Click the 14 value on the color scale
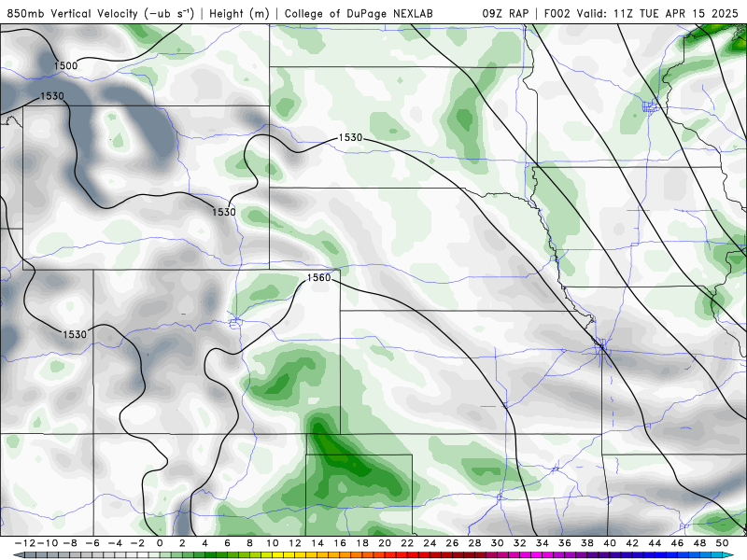The width and height of the screenshot is (747, 560). pos(317,543)
